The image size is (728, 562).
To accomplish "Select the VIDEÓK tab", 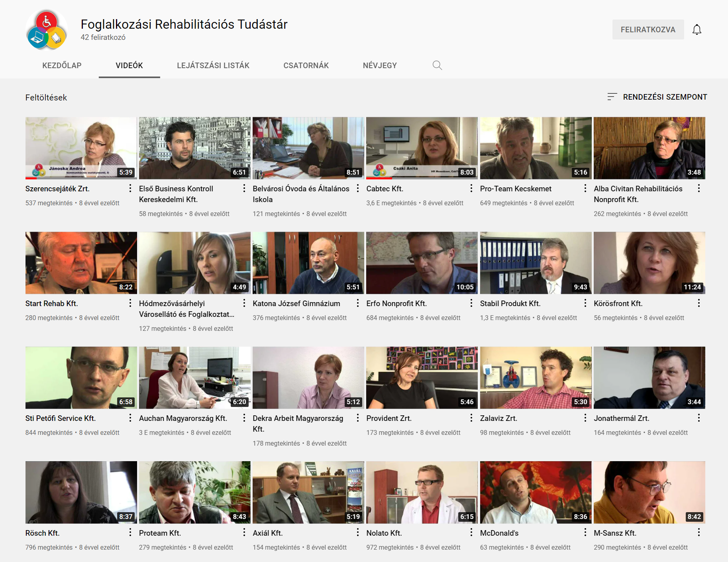I will tap(129, 65).
